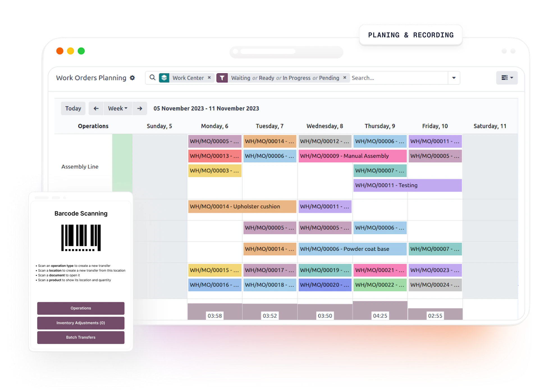Open the gray WH/MO/00012 work order
Image resolution: width=539 pixels, height=392 pixels.
coord(325,141)
